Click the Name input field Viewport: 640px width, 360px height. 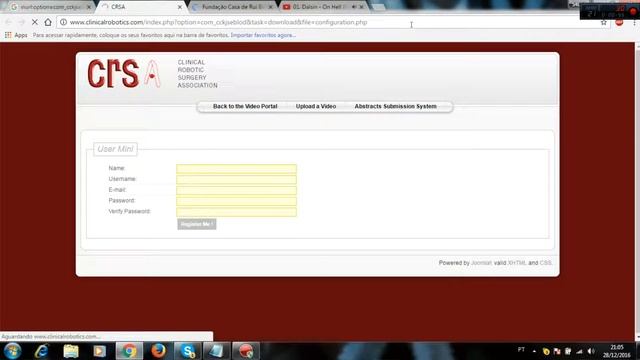236,169
